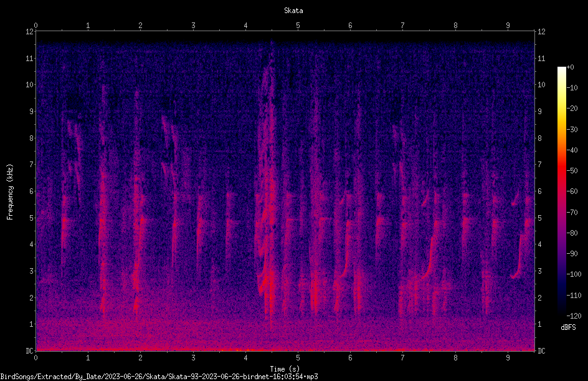Click the "Skata" title above the spectrogram

tap(293, 11)
